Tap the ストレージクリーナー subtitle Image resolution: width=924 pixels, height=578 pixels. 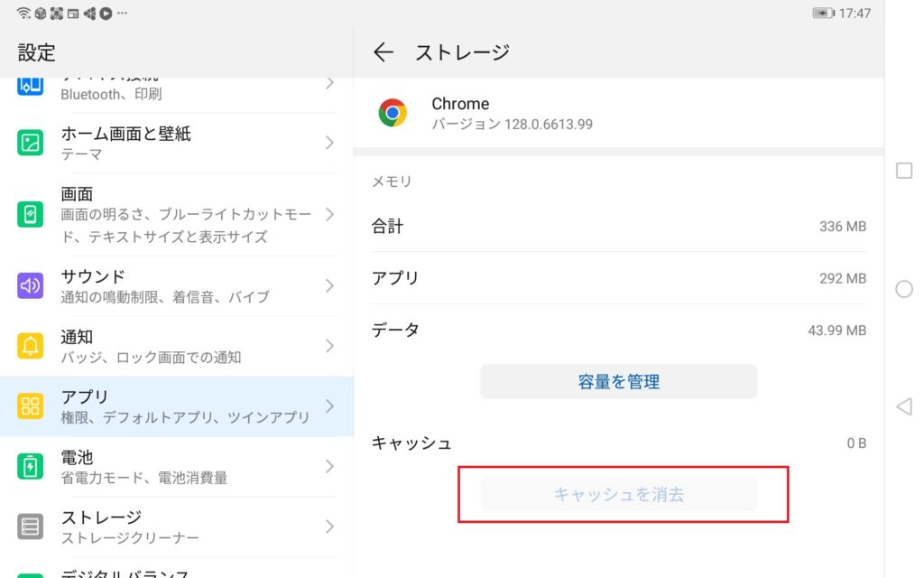click(x=130, y=538)
